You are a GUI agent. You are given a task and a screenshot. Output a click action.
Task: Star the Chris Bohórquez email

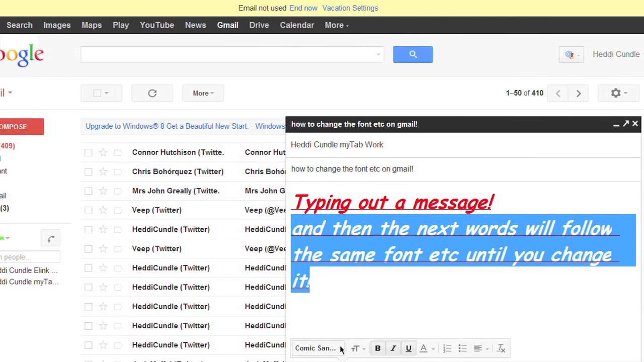pos(103,171)
